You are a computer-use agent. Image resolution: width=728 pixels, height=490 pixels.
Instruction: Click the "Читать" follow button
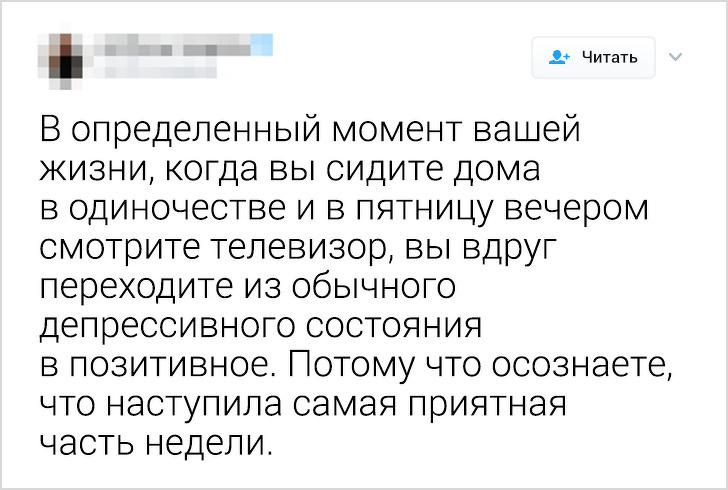pos(594,57)
